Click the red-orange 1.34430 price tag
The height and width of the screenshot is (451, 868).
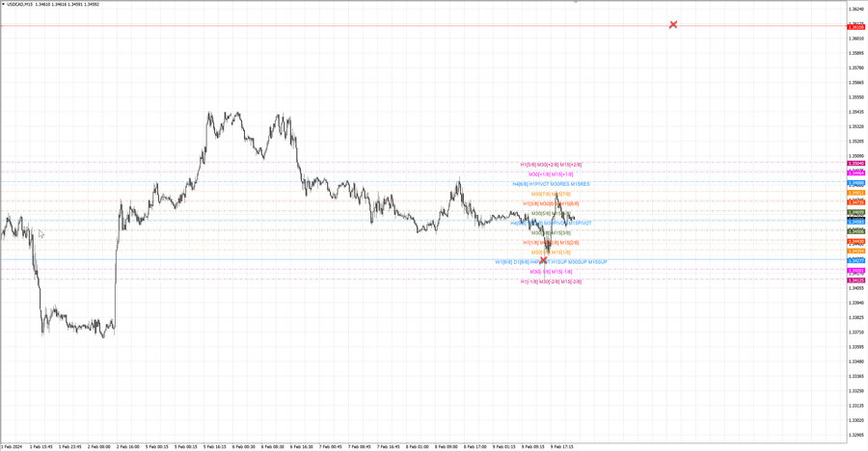(x=855, y=241)
